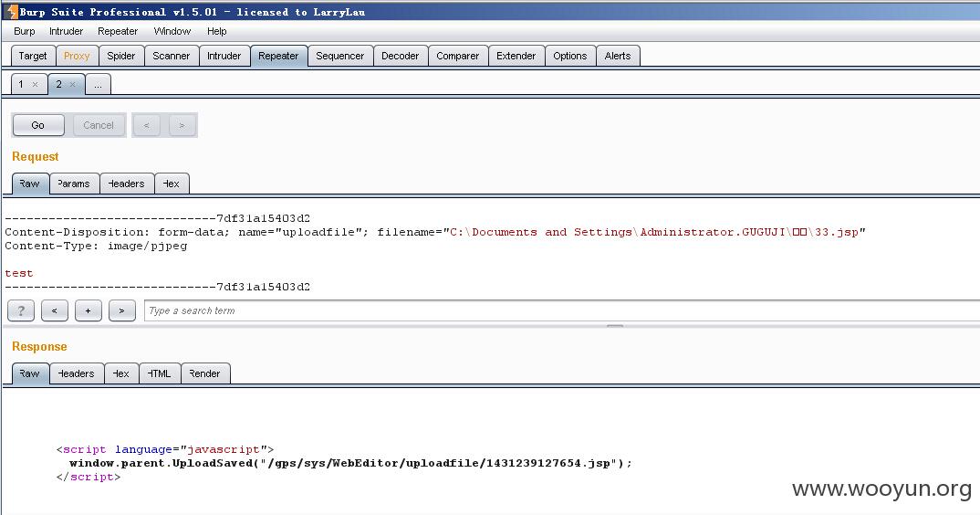The width and height of the screenshot is (980, 515).
Task: Select the Response Raw tab
Action: click(30, 373)
